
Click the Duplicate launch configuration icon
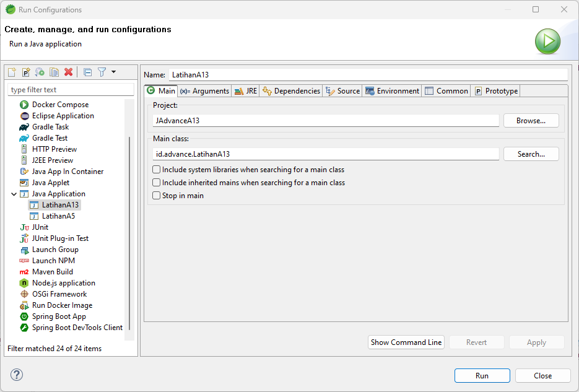click(54, 72)
